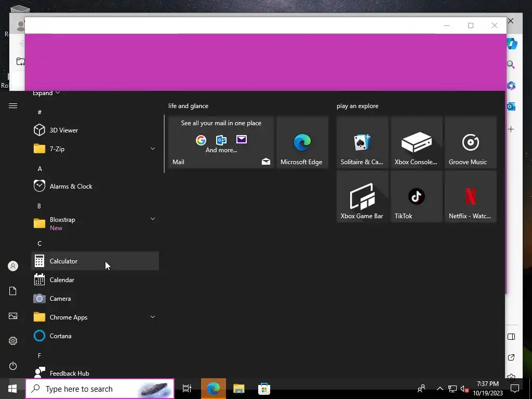Open Settings gear in Start menu
Image resolution: width=532 pixels, height=399 pixels.
point(13,341)
